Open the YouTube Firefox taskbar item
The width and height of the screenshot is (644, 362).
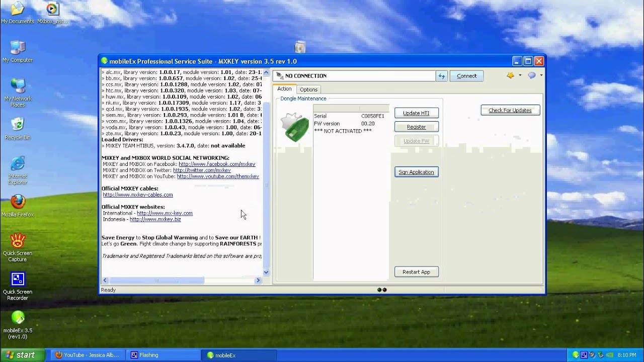87,355
